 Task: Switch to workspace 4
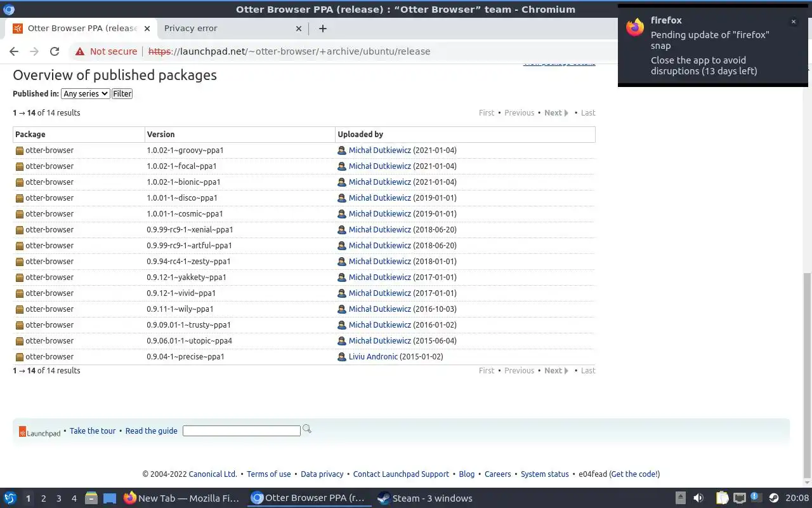(x=74, y=498)
